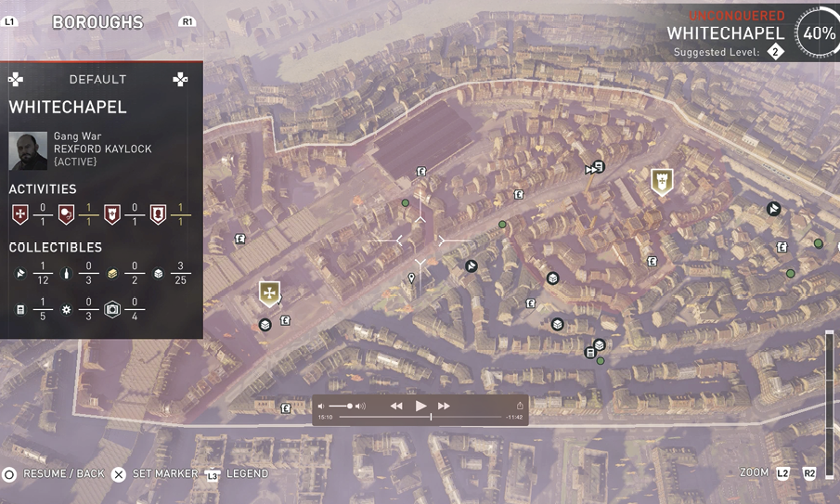Zoom in using the R2 button
This screenshot has height=504, width=840.
(809, 473)
